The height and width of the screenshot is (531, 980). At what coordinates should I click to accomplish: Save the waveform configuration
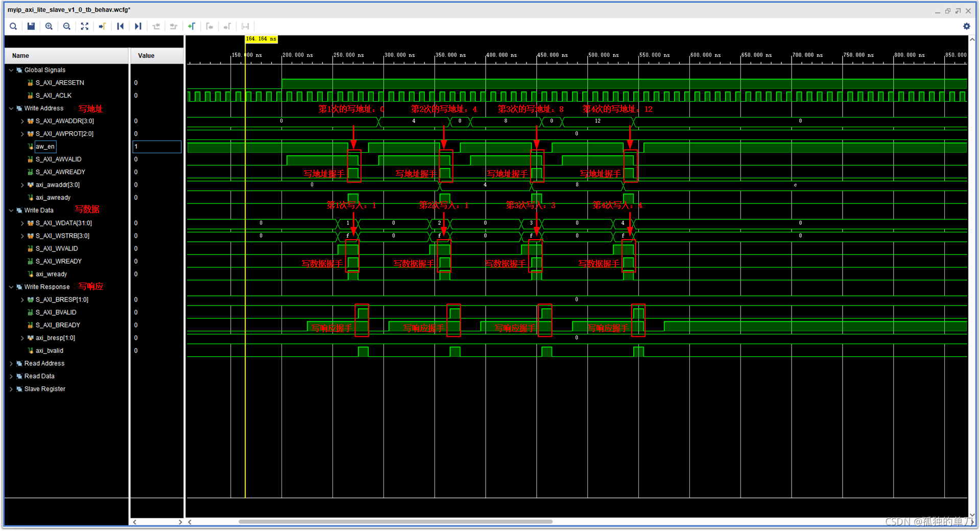click(x=31, y=26)
